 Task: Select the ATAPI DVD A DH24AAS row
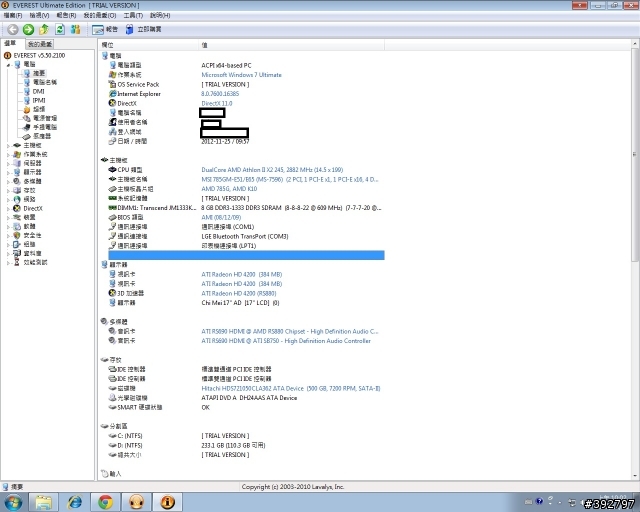pyautogui.click(x=249, y=398)
